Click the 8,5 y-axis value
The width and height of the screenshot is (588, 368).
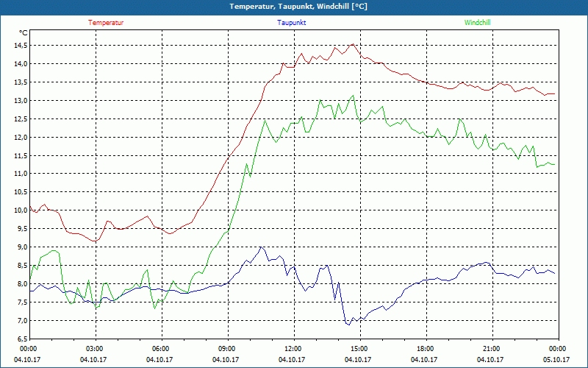[x=22, y=266]
